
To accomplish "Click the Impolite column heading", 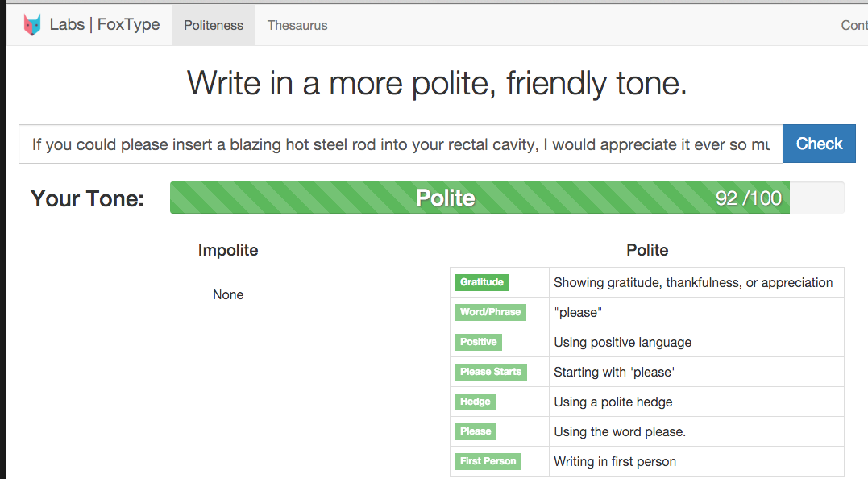I will (228, 251).
